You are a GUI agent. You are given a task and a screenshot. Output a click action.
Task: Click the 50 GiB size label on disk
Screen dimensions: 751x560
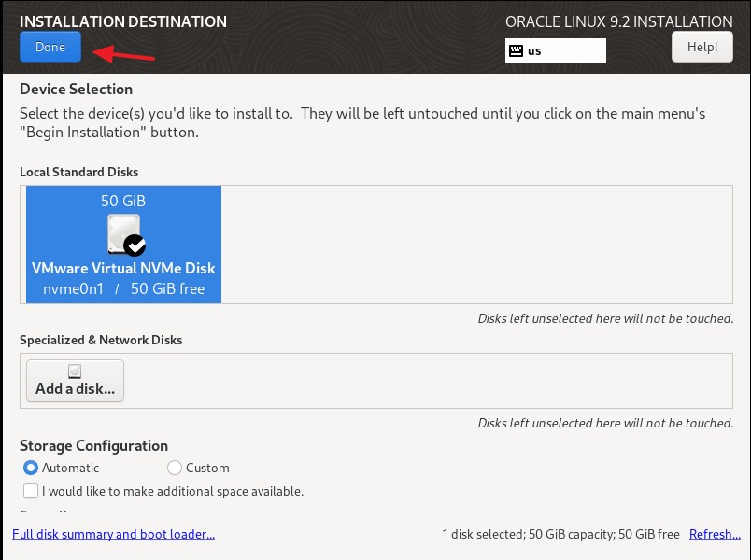(123, 201)
